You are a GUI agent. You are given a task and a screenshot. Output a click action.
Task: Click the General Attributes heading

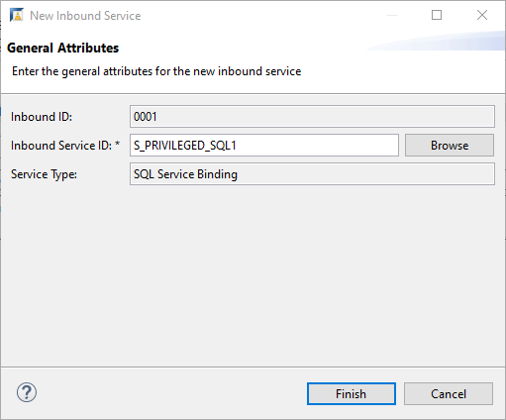coord(62,49)
